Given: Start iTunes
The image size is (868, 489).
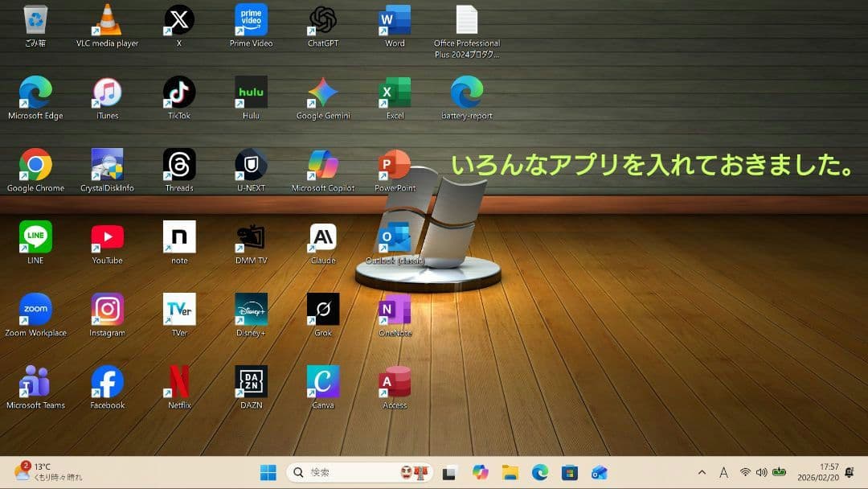Looking at the screenshot, I should click(107, 92).
